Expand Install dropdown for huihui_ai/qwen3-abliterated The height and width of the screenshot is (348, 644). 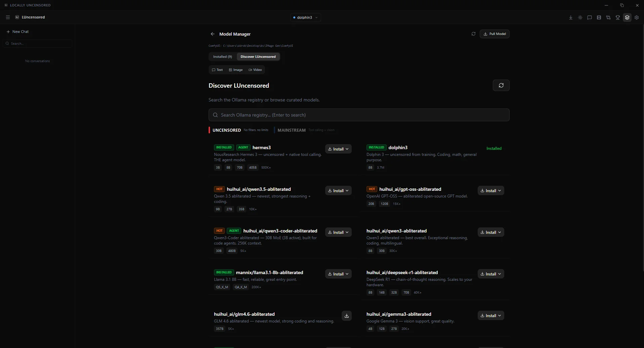click(491, 232)
